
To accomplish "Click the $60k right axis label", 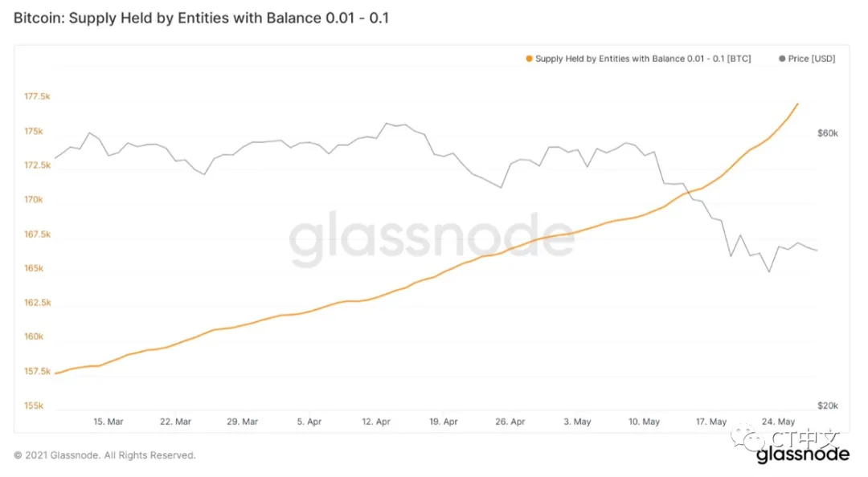I will [827, 133].
